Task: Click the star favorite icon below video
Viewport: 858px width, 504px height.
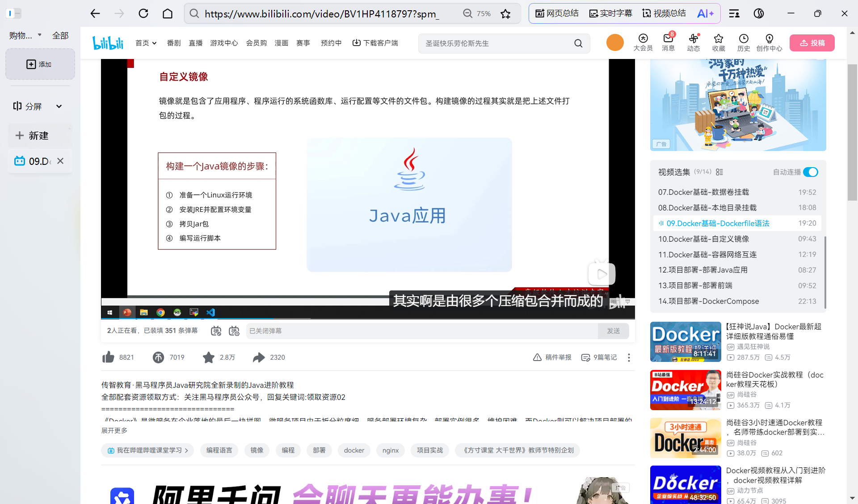Action: (x=208, y=357)
